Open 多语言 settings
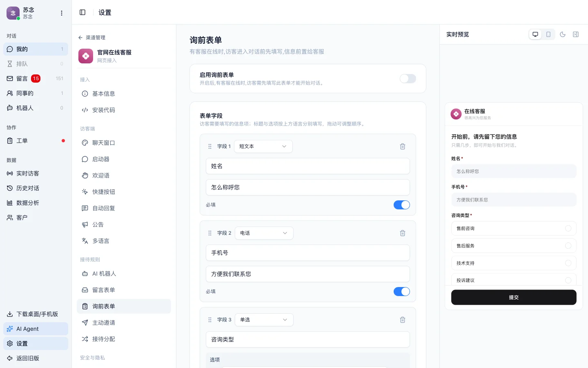This screenshot has width=588, height=368. coord(124,241)
